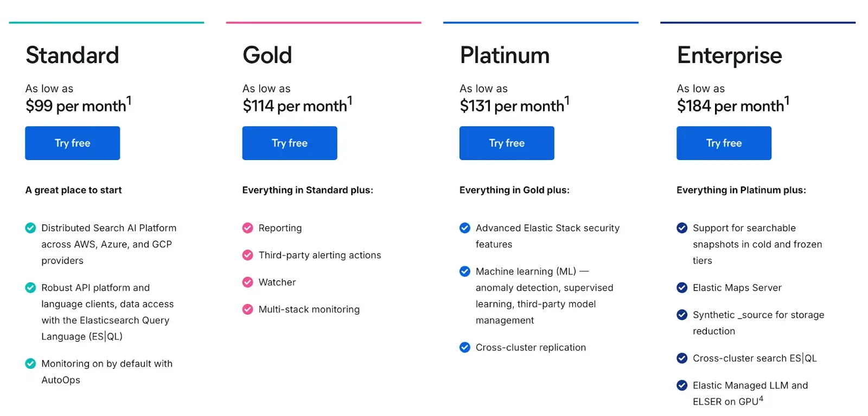Click the Platinum plan title
The height and width of the screenshot is (416, 868).
tap(505, 55)
